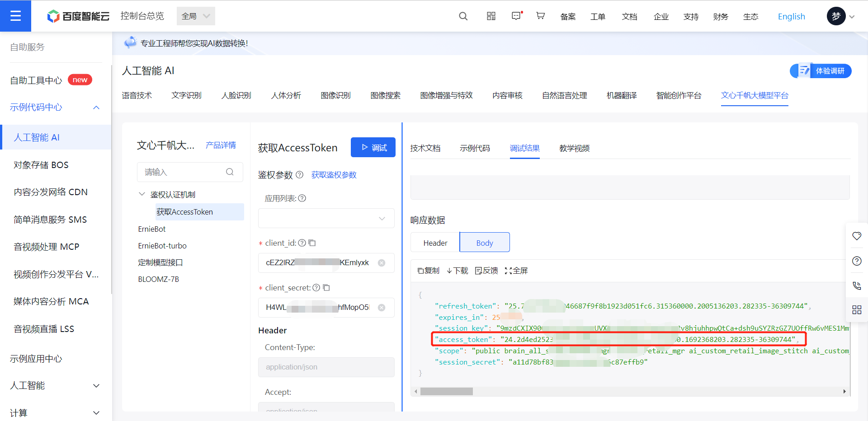Open the 产品详情 link
868x421 pixels.
click(x=221, y=145)
